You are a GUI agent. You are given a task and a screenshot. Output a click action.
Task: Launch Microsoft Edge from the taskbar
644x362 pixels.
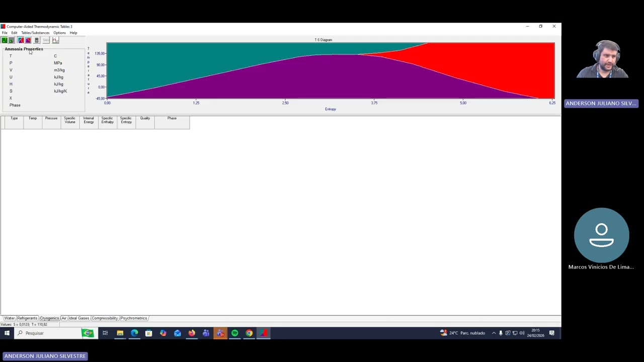click(x=134, y=333)
